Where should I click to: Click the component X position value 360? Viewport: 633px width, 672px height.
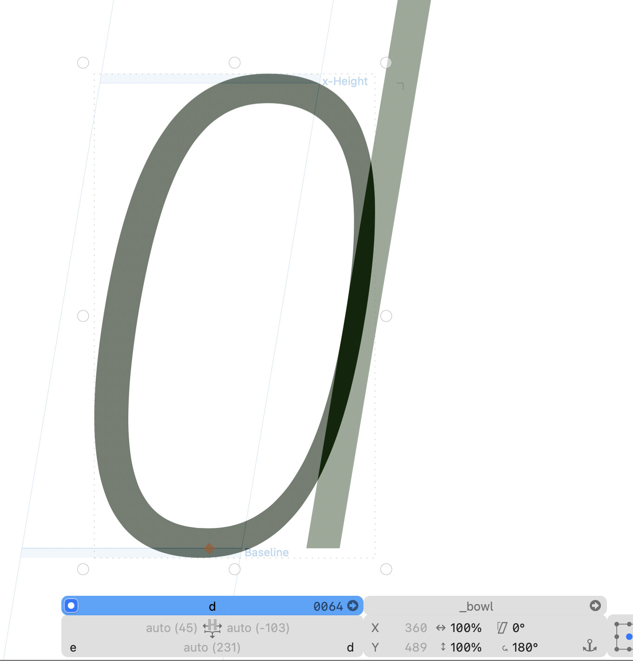pos(415,628)
